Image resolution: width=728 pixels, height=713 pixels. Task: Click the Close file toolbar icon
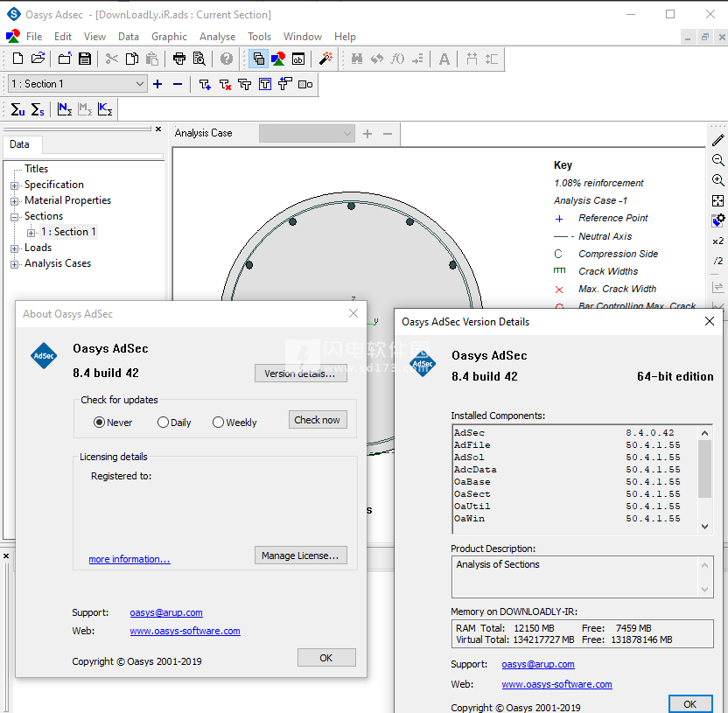click(x=65, y=59)
